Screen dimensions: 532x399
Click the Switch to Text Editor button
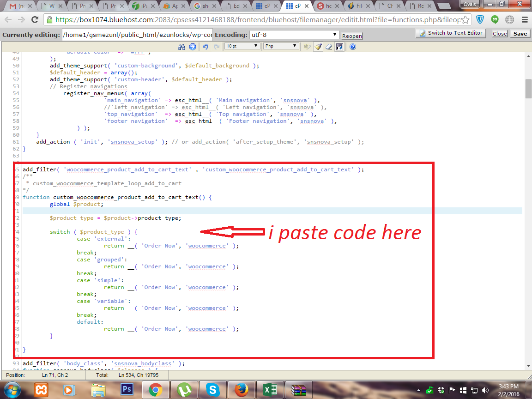click(x=450, y=33)
